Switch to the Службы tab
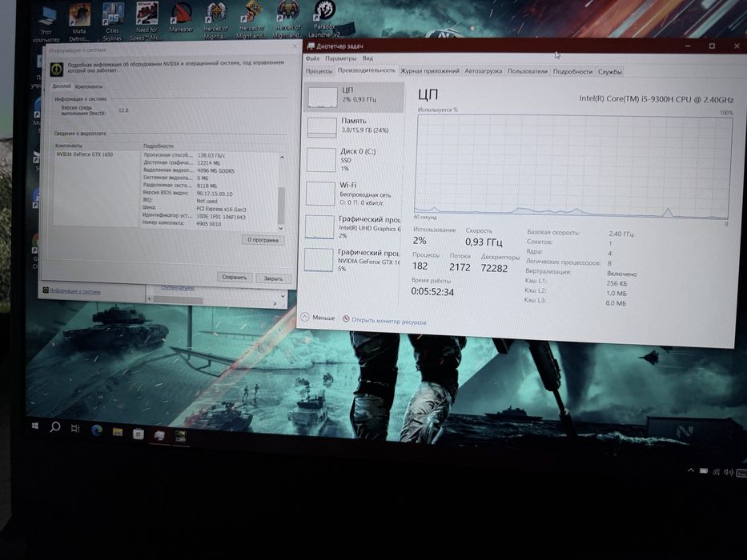This screenshot has width=747, height=560. pos(610,72)
